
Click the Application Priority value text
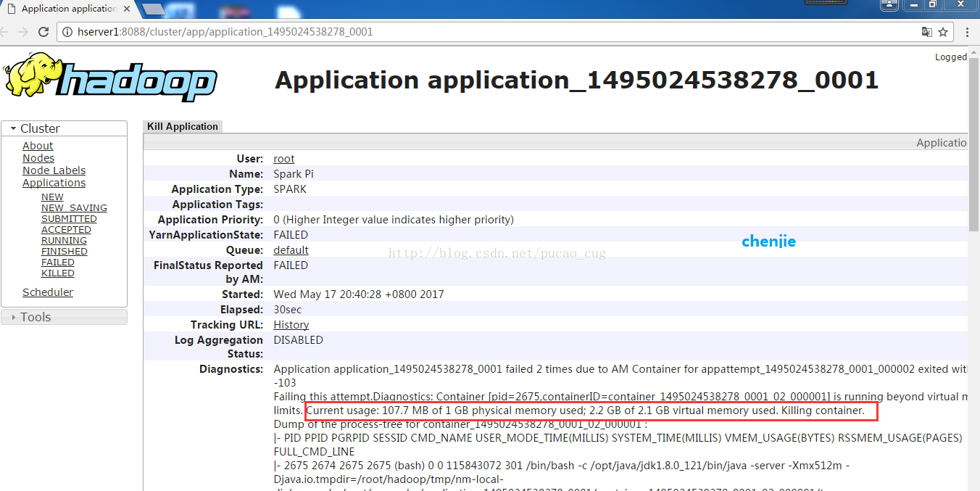(x=394, y=220)
